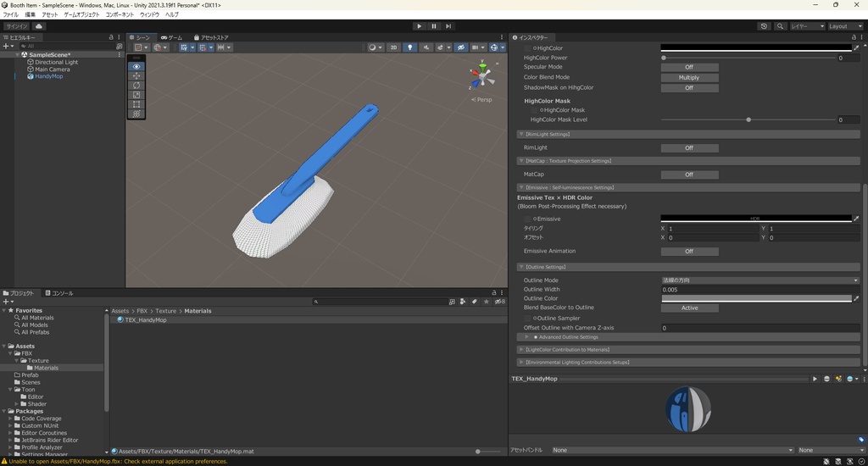Image resolution: width=868 pixels, height=466 pixels.
Task: Click the favorites star icon in Project toolbar
Action: pyautogui.click(x=486, y=302)
